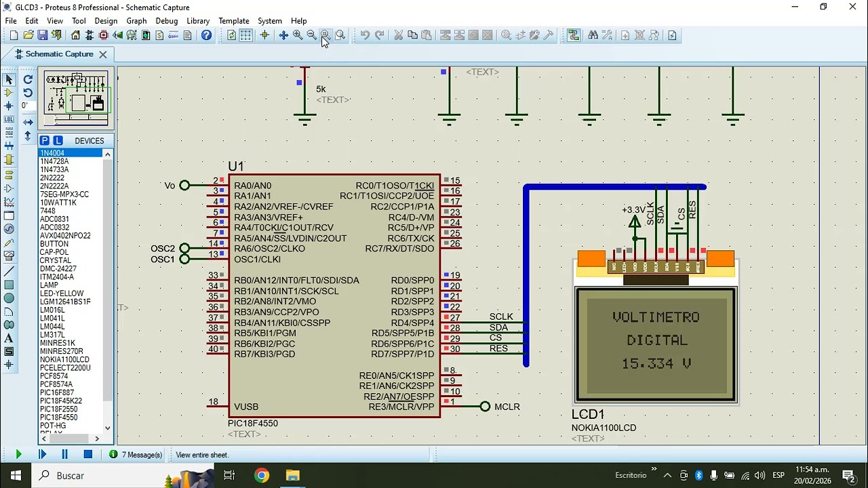Click the devices list scroll down arrow

pos(108,428)
